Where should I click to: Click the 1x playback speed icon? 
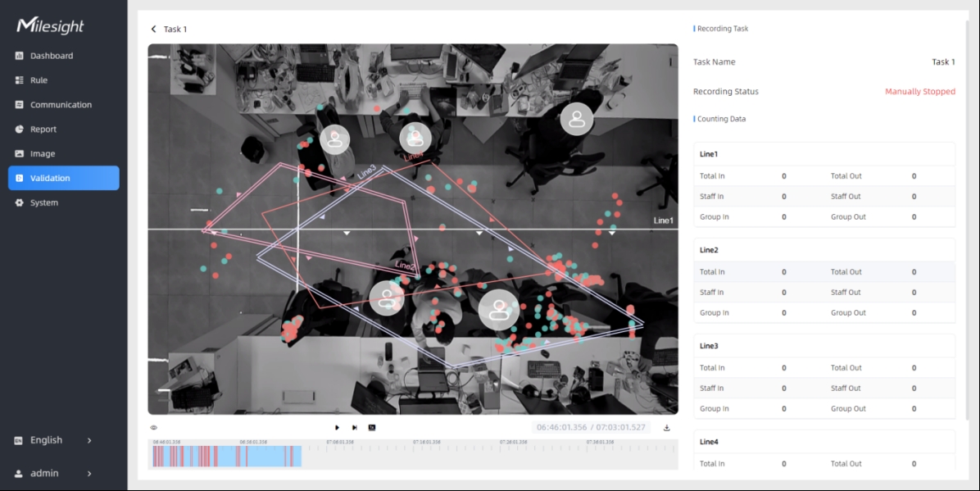pyautogui.click(x=371, y=427)
